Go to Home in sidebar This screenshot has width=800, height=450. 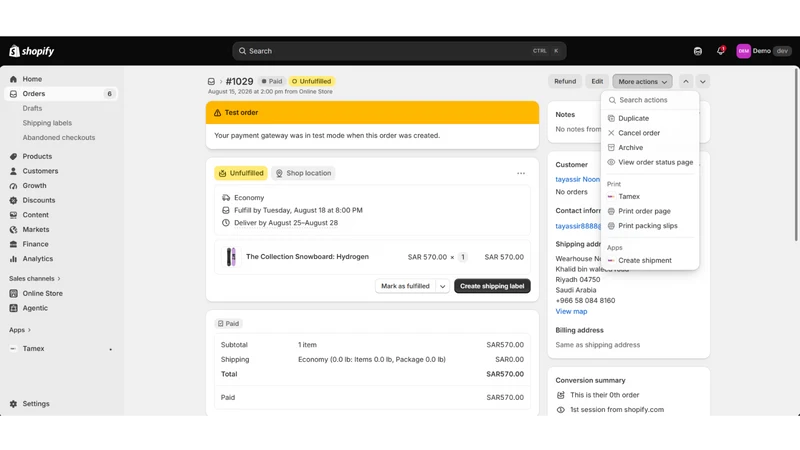coord(32,79)
